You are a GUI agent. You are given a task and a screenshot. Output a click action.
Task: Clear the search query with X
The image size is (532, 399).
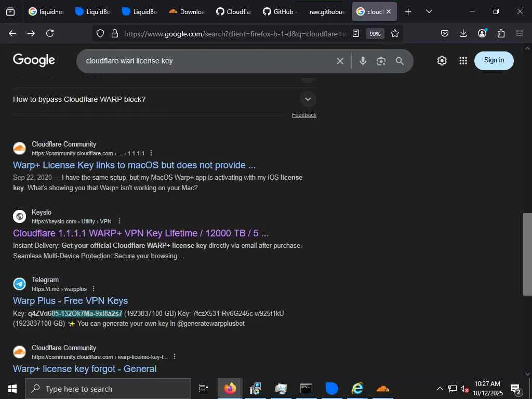click(340, 61)
